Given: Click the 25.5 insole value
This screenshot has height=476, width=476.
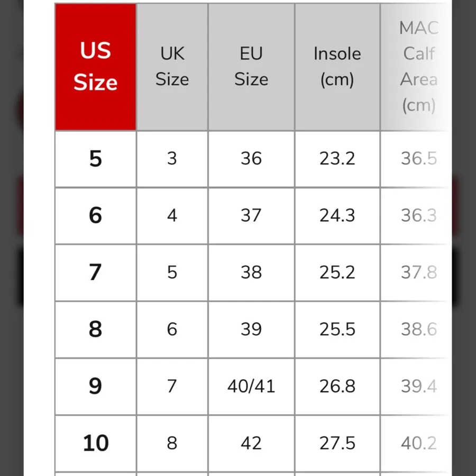Looking at the screenshot, I should click(337, 329).
